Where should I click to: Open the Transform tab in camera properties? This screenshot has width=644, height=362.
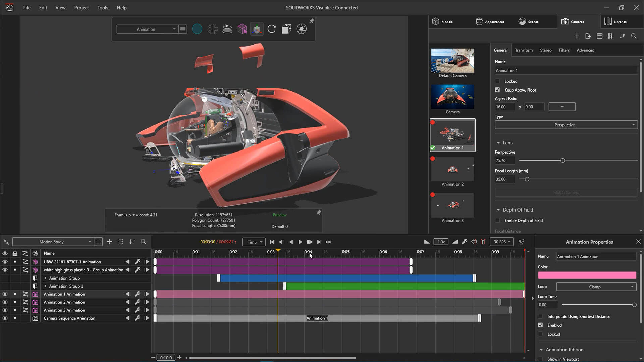click(524, 50)
